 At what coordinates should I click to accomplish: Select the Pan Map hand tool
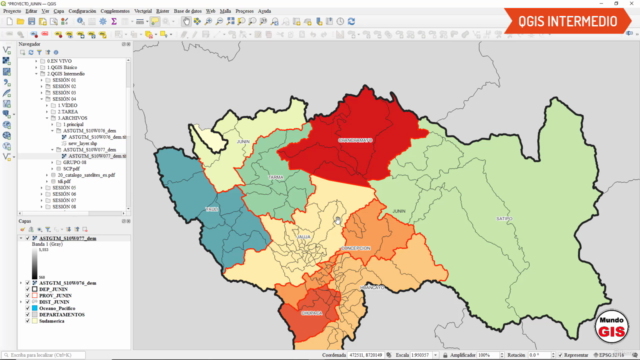click(186, 21)
